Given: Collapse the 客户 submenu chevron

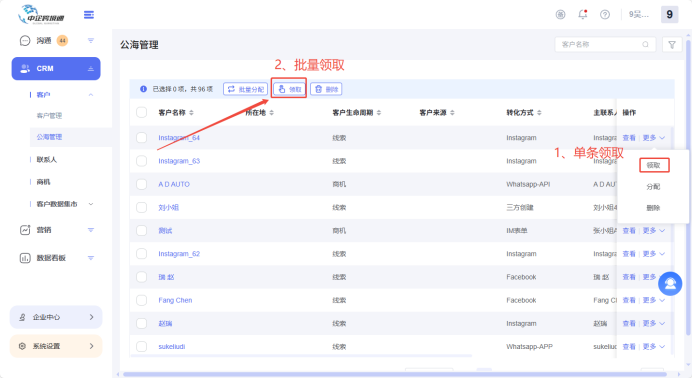Looking at the screenshot, I should (91, 95).
